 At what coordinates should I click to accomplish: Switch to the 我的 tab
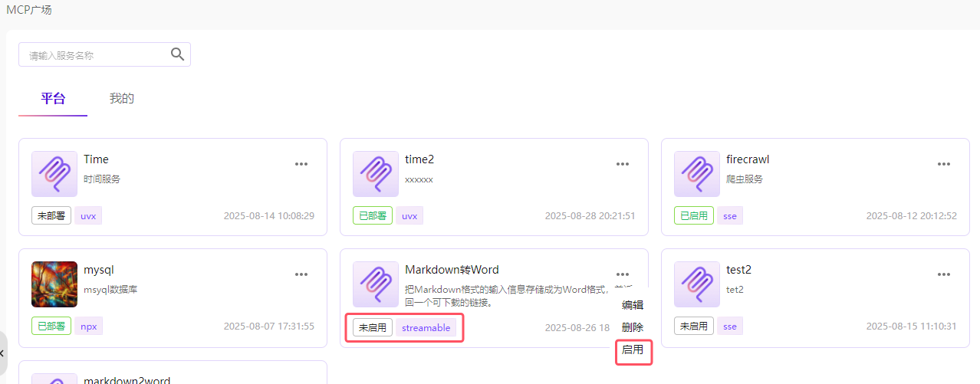pyautogui.click(x=122, y=98)
